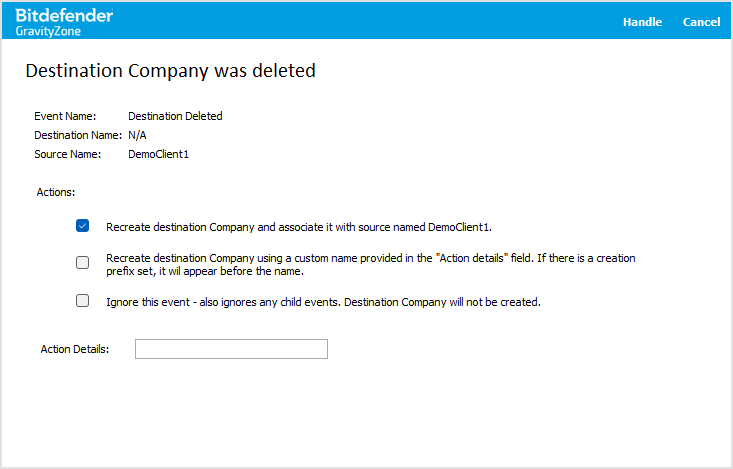Focus the Action Details text field
The width and height of the screenshot is (733, 469).
pyautogui.click(x=231, y=349)
